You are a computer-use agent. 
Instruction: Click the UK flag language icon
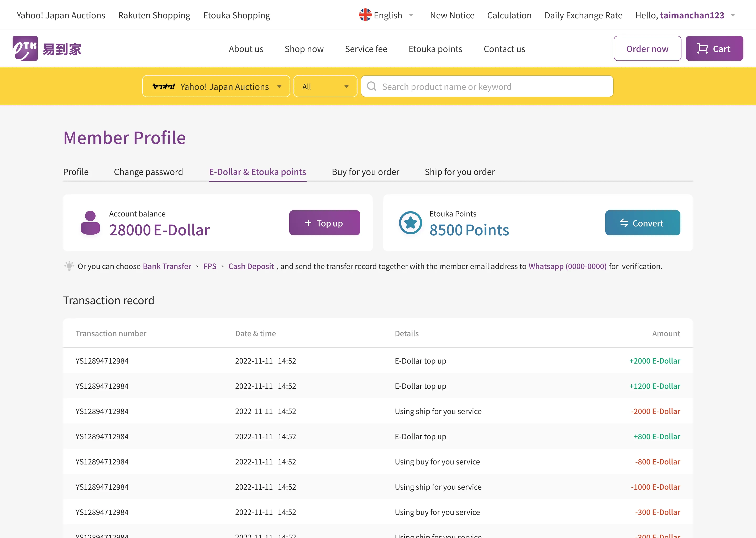[x=365, y=15]
